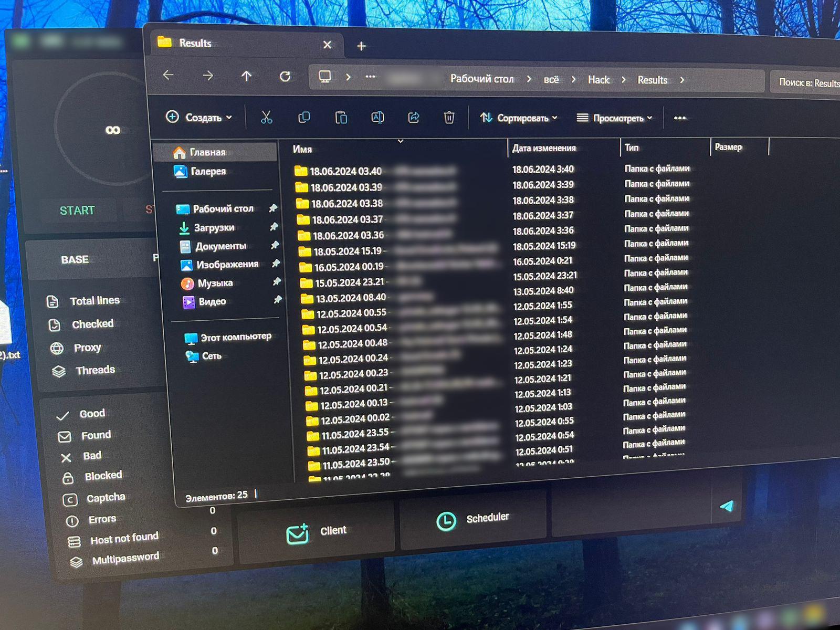Select Загрузки in the navigation pane

click(214, 228)
